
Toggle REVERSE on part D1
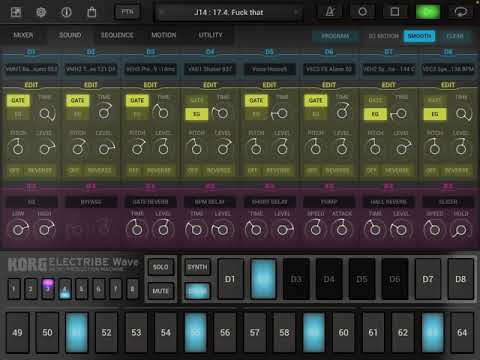click(40, 171)
